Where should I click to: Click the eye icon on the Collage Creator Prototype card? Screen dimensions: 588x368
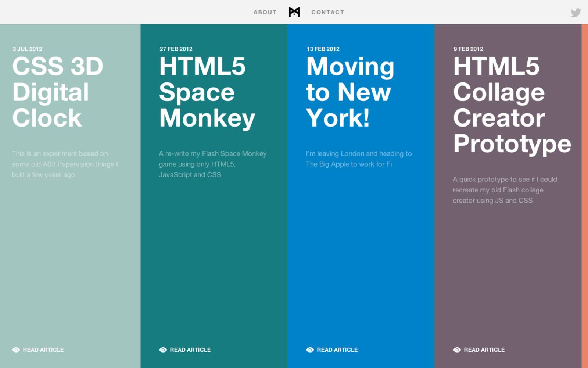(457, 350)
